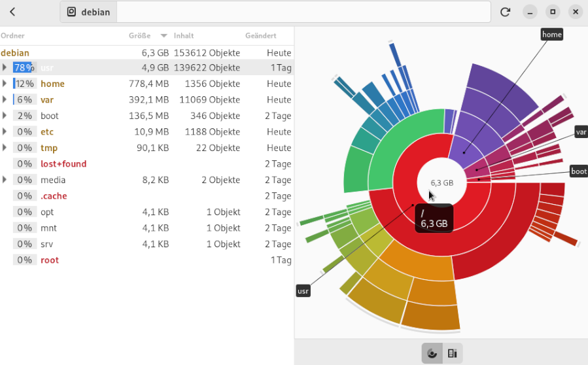Screen dimensions: 588x365
Task: Sort by the Geändert column header
Action: [260, 35]
